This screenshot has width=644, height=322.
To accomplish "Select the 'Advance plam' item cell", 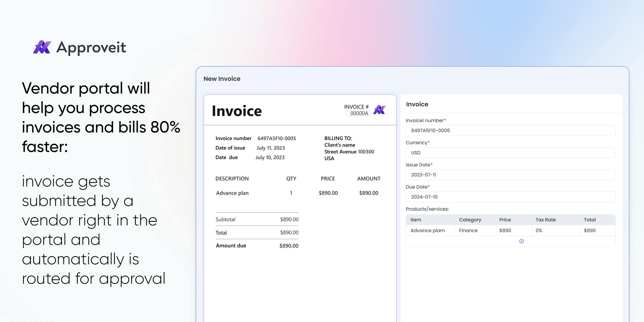I will 430,230.
